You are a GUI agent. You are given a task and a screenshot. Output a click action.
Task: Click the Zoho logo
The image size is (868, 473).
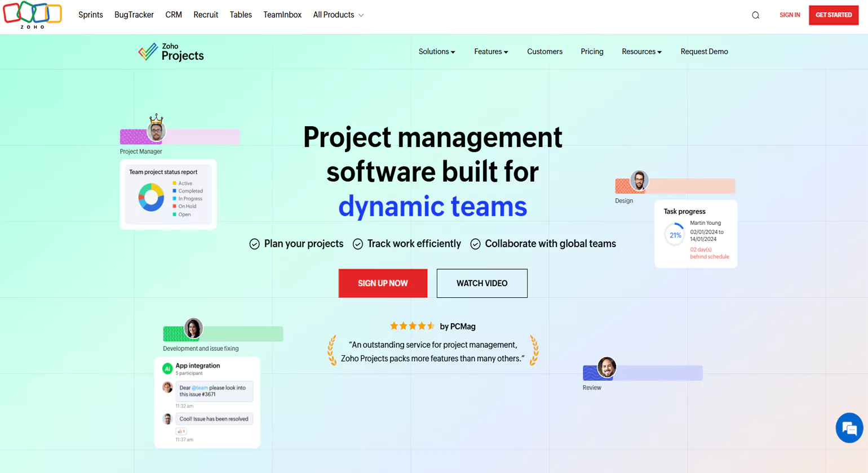[32, 15]
